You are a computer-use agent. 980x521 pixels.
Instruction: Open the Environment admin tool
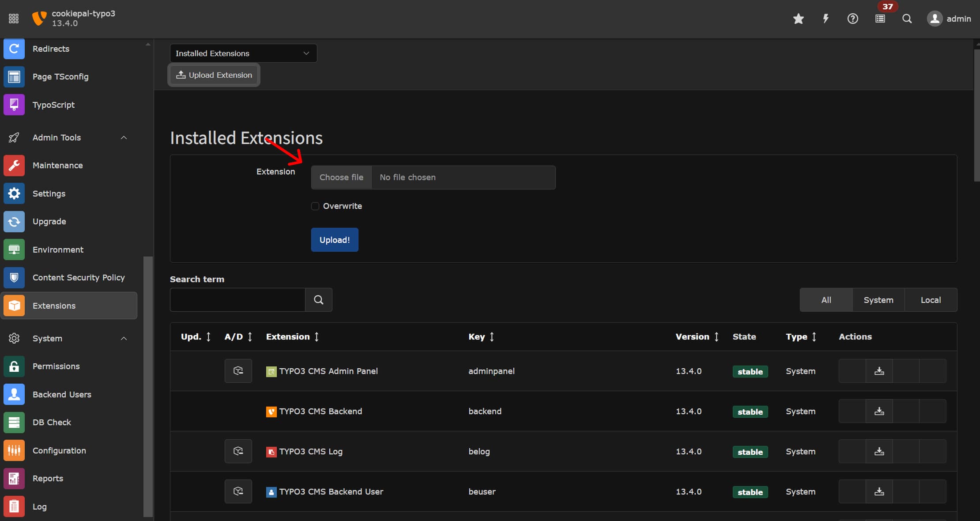pyautogui.click(x=58, y=249)
